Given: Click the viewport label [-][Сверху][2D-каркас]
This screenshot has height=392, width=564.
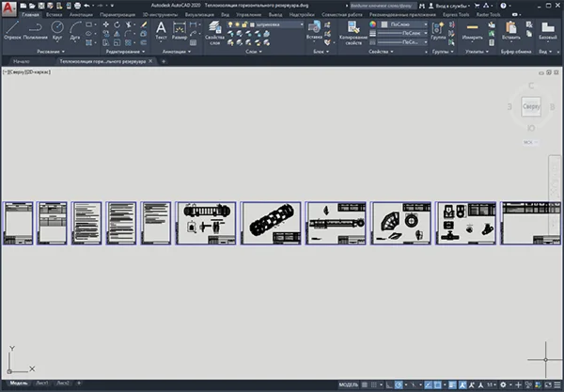Looking at the screenshot, I should (26, 72).
